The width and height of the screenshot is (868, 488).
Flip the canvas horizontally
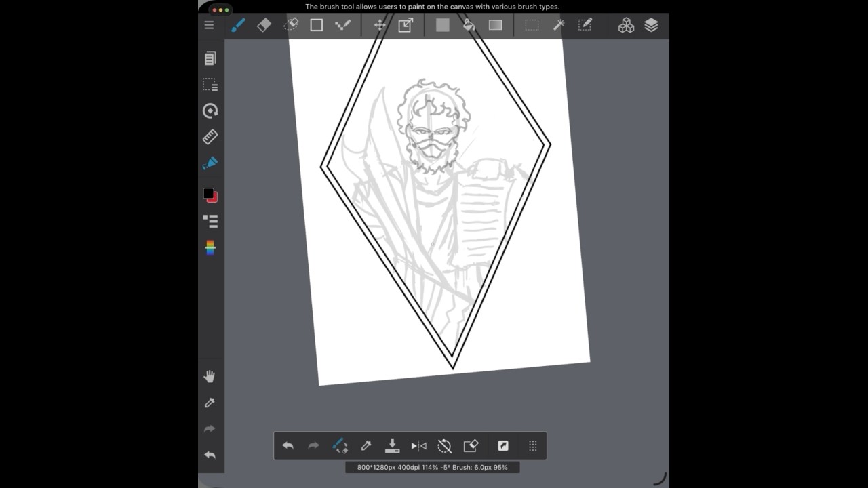point(418,445)
